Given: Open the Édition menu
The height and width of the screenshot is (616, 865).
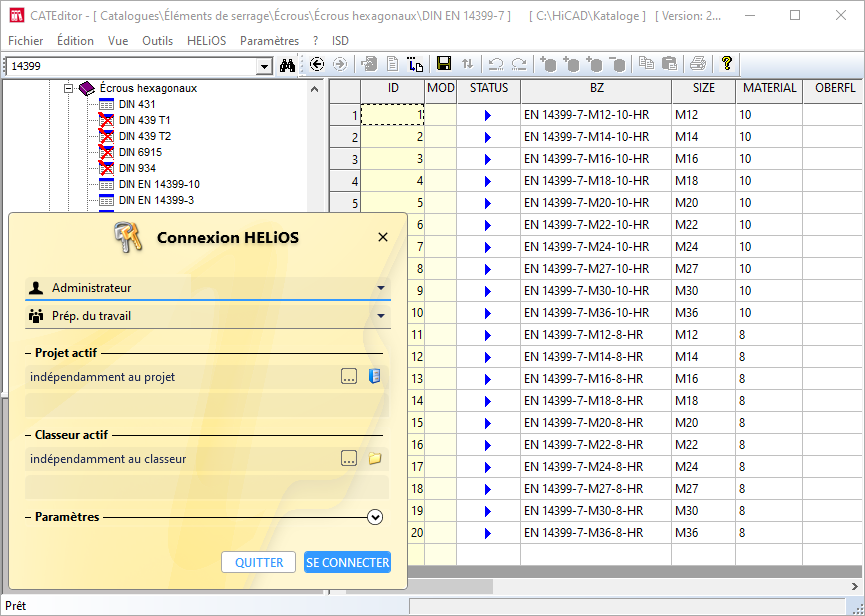Looking at the screenshot, I should [x=75, y=41].
